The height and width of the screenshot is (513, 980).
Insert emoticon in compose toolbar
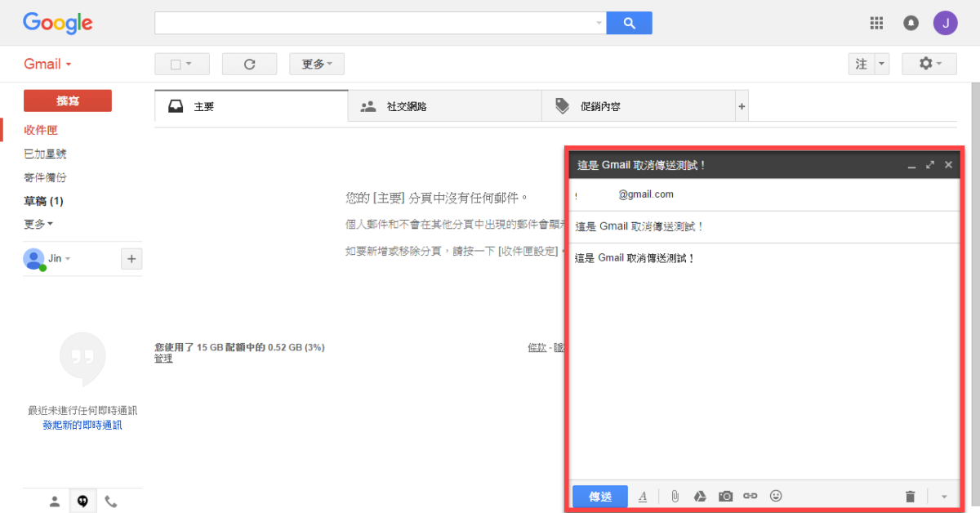776,496
